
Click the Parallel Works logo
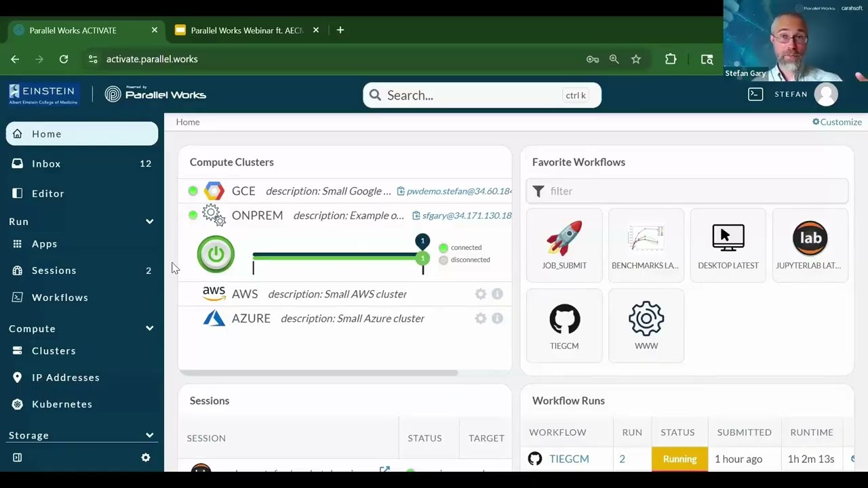[155, 94]
